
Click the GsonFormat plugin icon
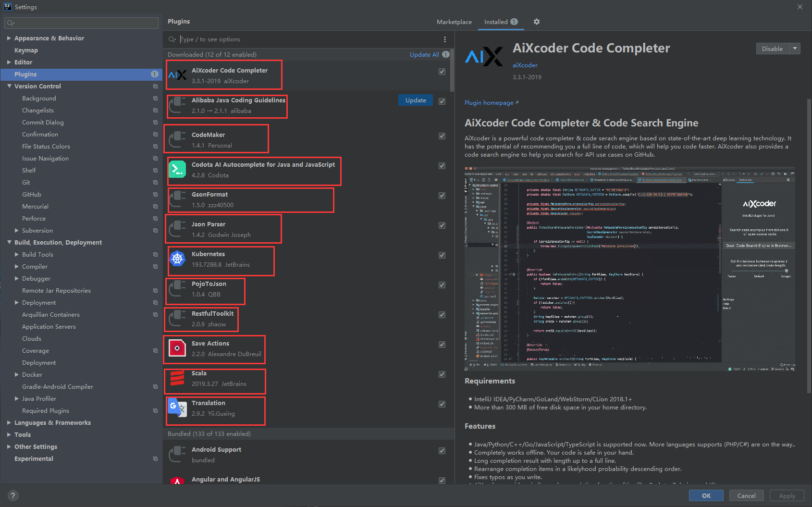(177, 199)
